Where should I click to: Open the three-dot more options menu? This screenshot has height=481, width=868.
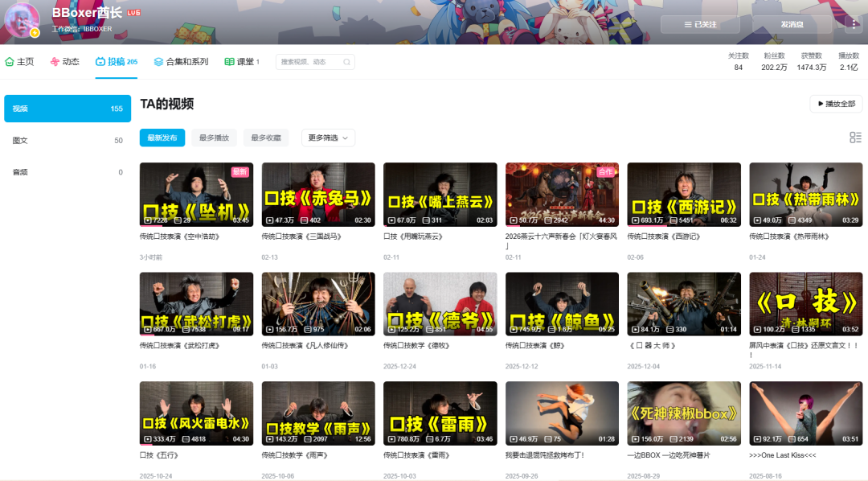point(854,24)
